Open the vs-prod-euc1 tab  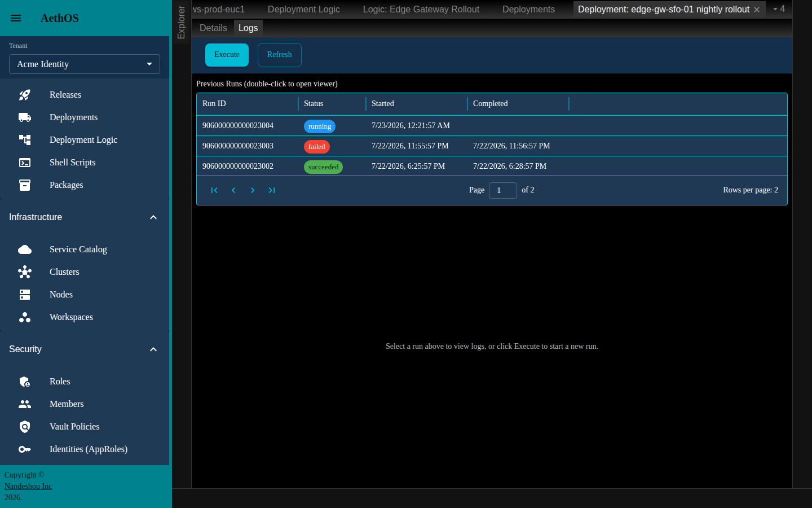tap(219, 9)
